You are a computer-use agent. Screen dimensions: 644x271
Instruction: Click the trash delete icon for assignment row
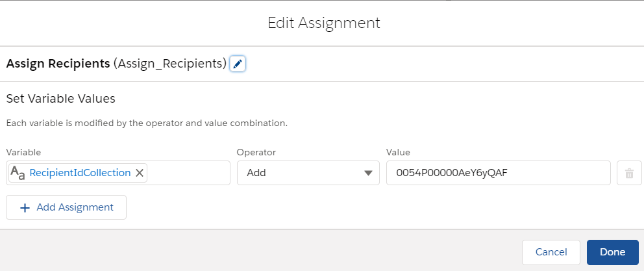point(629,173)
